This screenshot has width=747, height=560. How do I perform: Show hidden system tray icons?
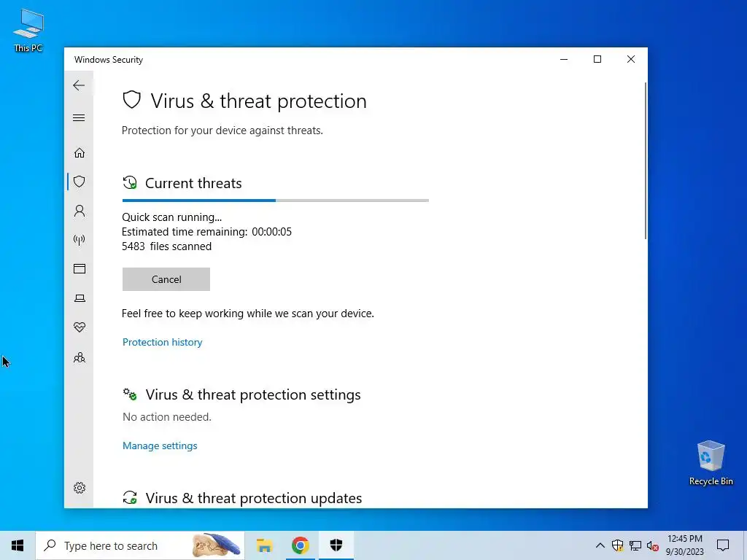click(600, 545)
